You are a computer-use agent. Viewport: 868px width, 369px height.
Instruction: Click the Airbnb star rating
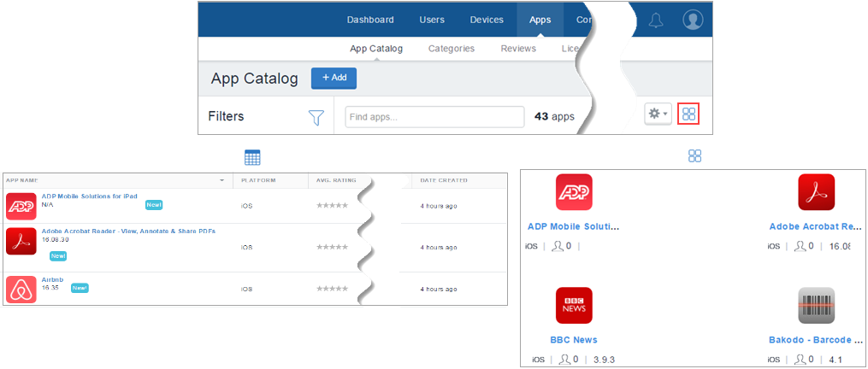332,289
